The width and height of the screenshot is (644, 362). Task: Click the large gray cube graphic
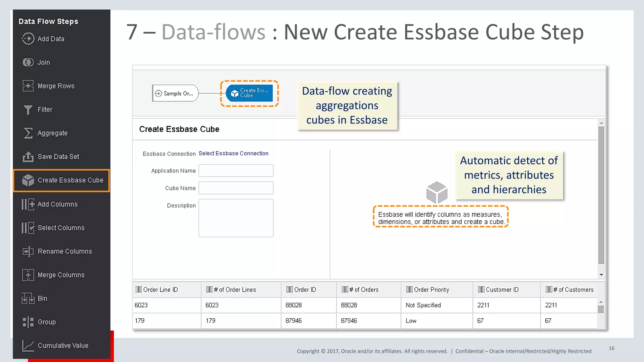pos(437,192)
